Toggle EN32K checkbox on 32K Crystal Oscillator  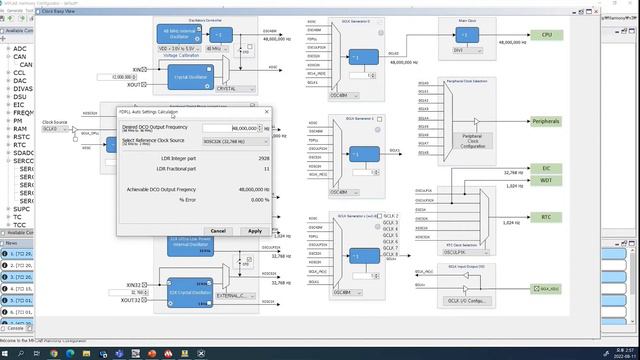click(209, 283)
